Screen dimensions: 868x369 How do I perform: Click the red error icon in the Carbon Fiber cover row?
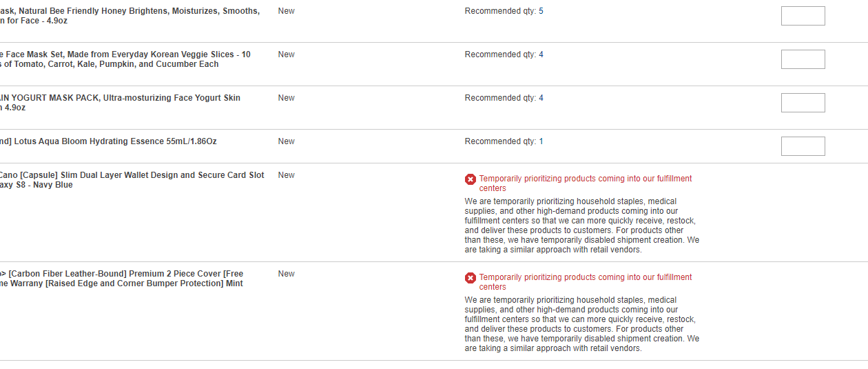pyautogui.click(x=471, y=278)
